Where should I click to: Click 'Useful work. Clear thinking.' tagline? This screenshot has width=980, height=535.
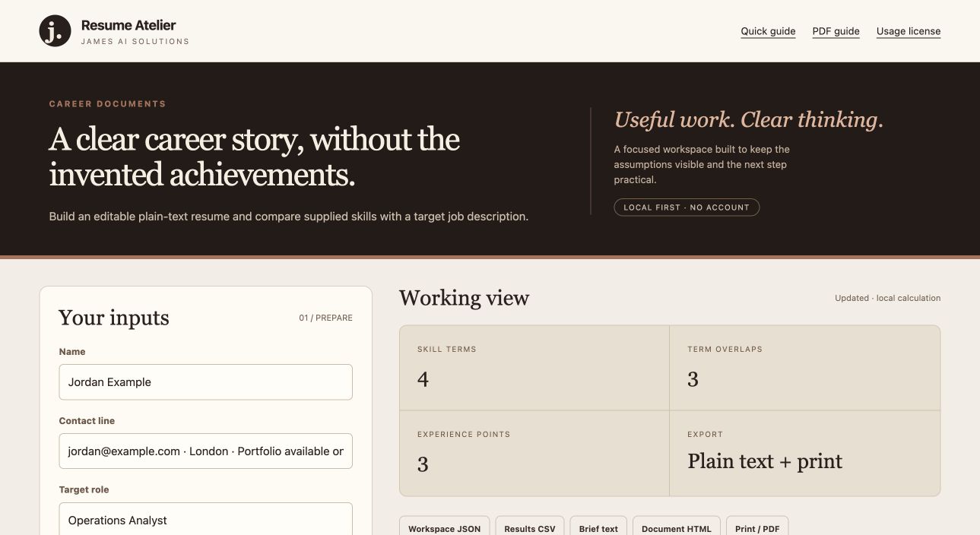tap(749, 120)
